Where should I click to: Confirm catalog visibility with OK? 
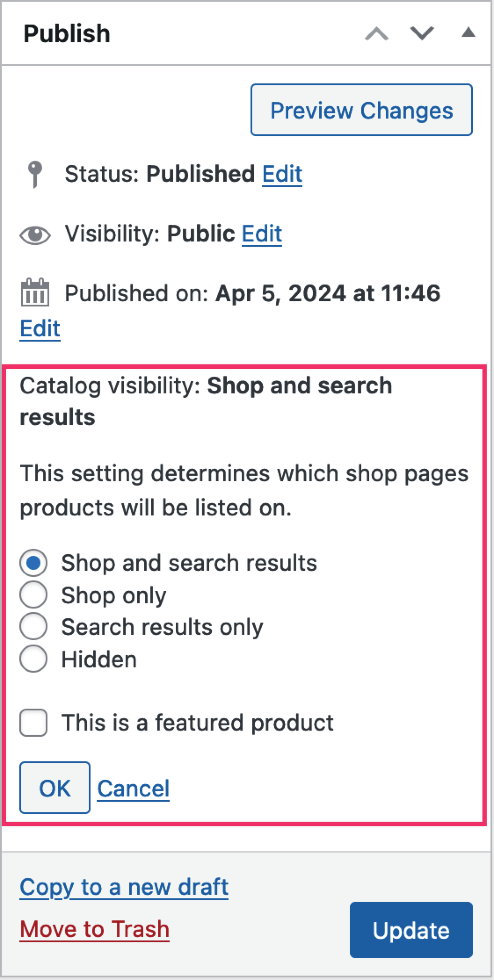click(x=54, y=787)
